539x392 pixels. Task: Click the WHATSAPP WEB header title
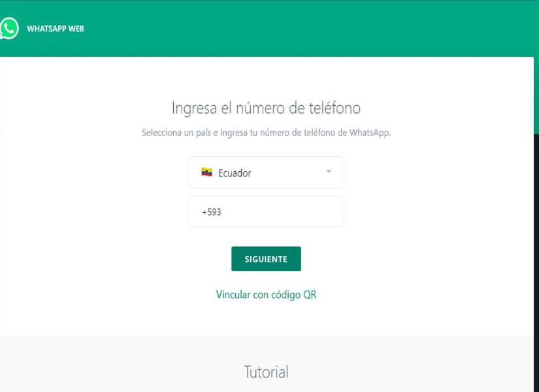pos(56,29)
